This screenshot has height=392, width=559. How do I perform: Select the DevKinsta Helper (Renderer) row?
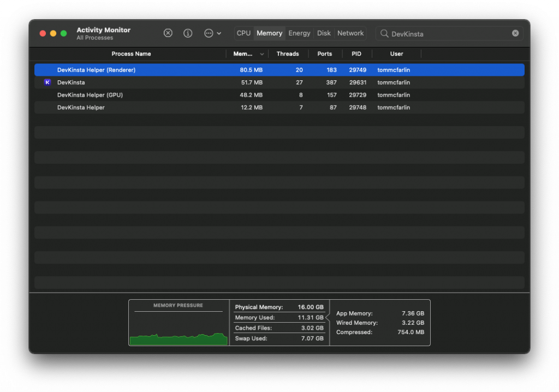pyautogui.click(x=279, y=70)
